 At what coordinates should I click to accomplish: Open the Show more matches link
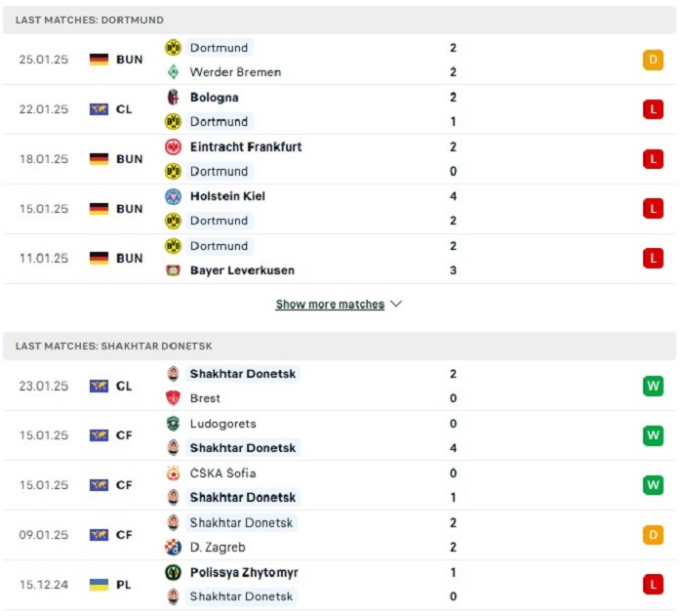coord(330,304)
